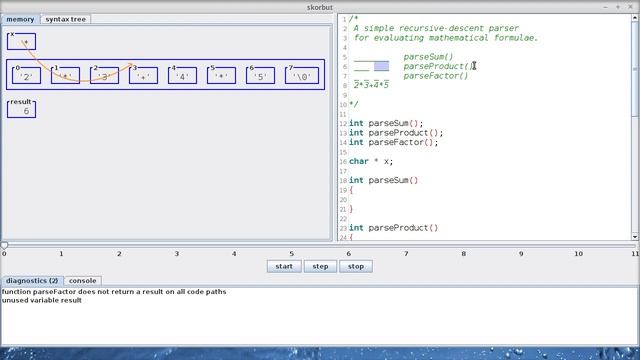The width and height of the screenshot is (640, 360).
Task: Click the comment text 'parseFactor()' on line 7
Action: click(436, 76)
